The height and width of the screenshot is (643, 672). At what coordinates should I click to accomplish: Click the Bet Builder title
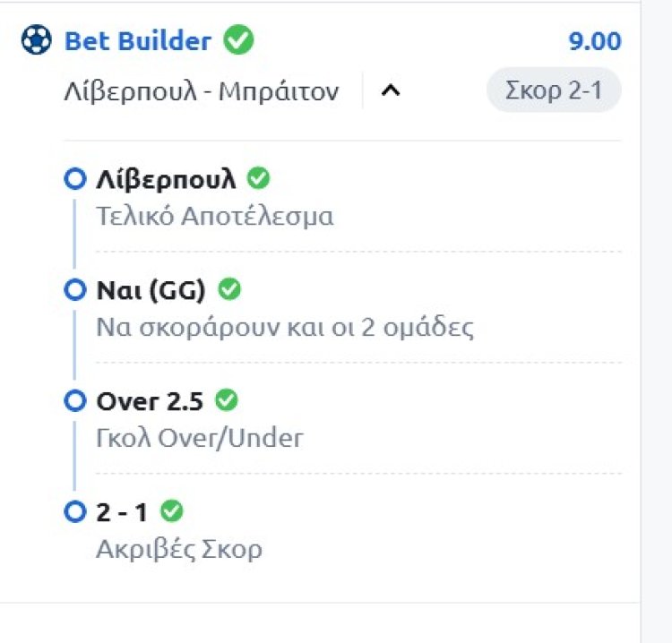click(x=138, y=41)
